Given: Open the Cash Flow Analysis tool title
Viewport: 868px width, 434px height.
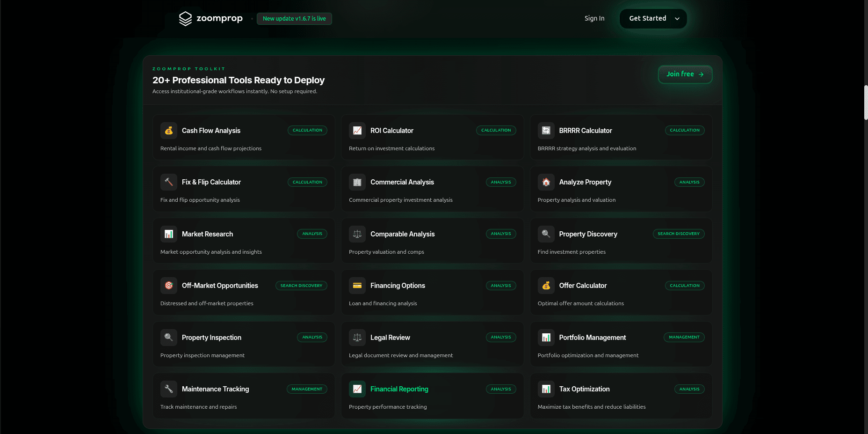Looking at the screenshot, I should pyautogui.click(x=211, y=131).
